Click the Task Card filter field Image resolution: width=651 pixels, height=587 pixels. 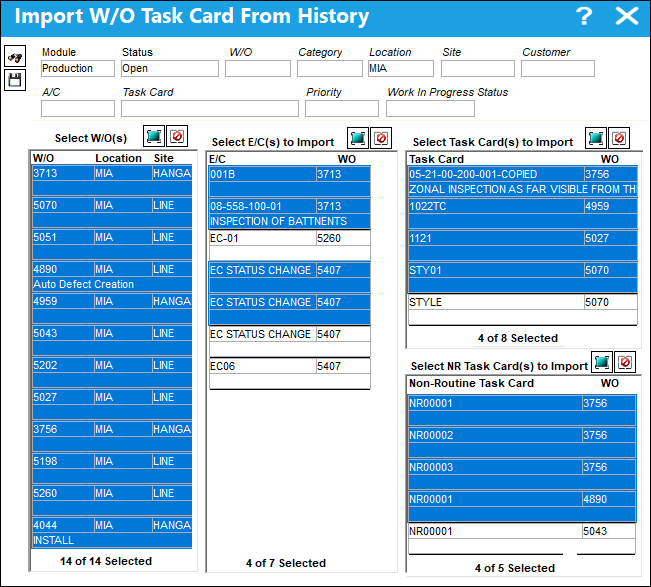point(210,109)
